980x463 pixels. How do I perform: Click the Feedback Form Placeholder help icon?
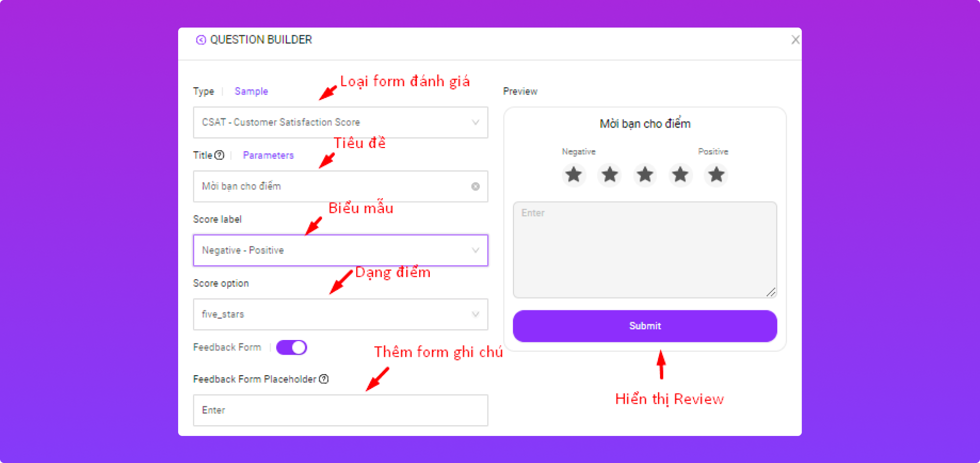point(324,379)
